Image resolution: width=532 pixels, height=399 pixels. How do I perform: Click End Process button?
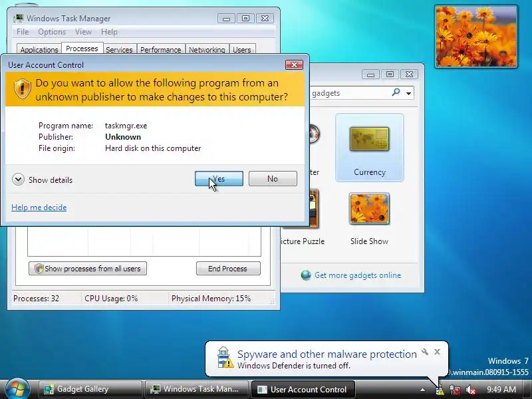[x=228, y=269]
